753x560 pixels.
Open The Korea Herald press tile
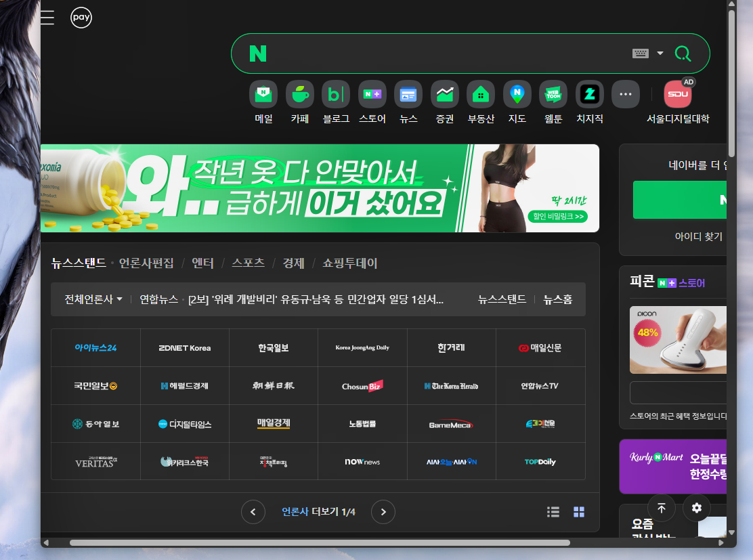(x=452, y=386)
